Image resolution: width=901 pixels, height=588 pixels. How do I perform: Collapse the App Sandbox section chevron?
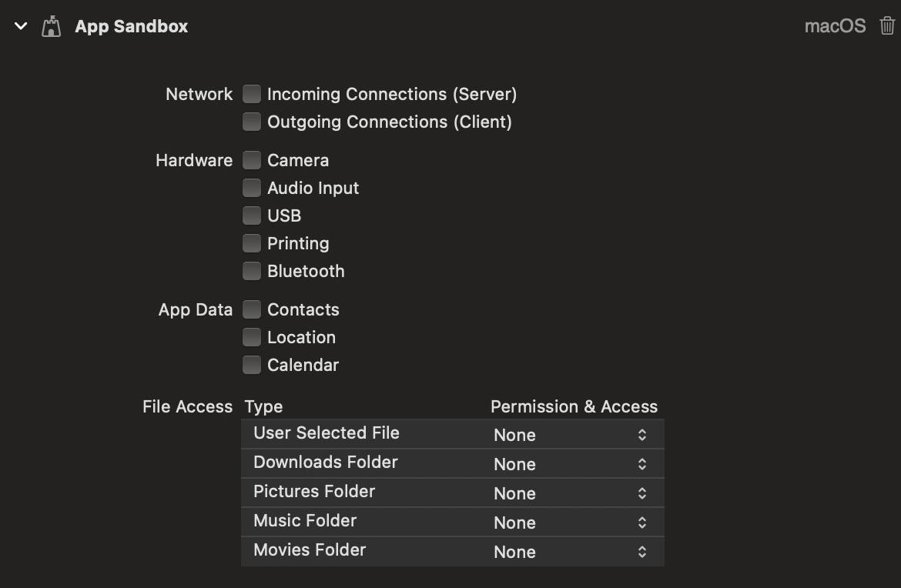21,26
